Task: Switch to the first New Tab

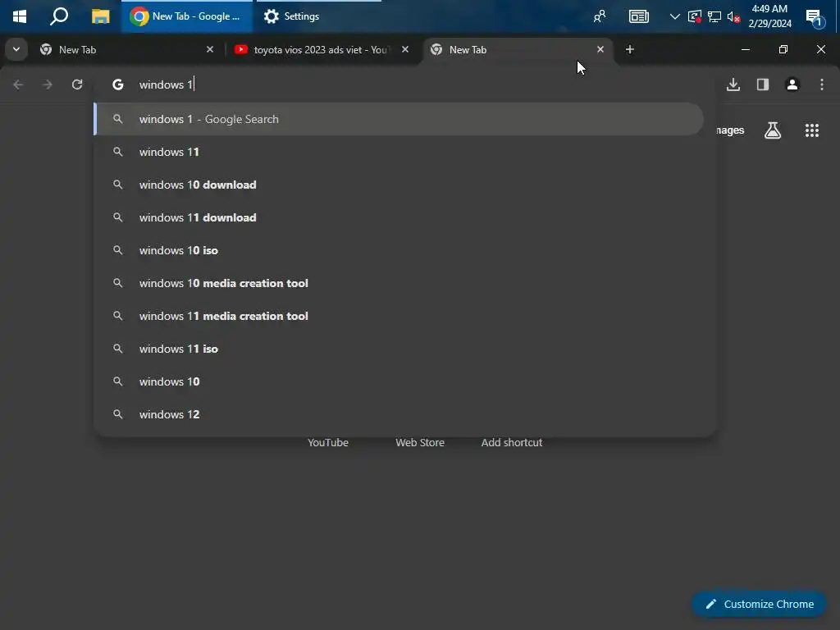Action: coord(127,50)
